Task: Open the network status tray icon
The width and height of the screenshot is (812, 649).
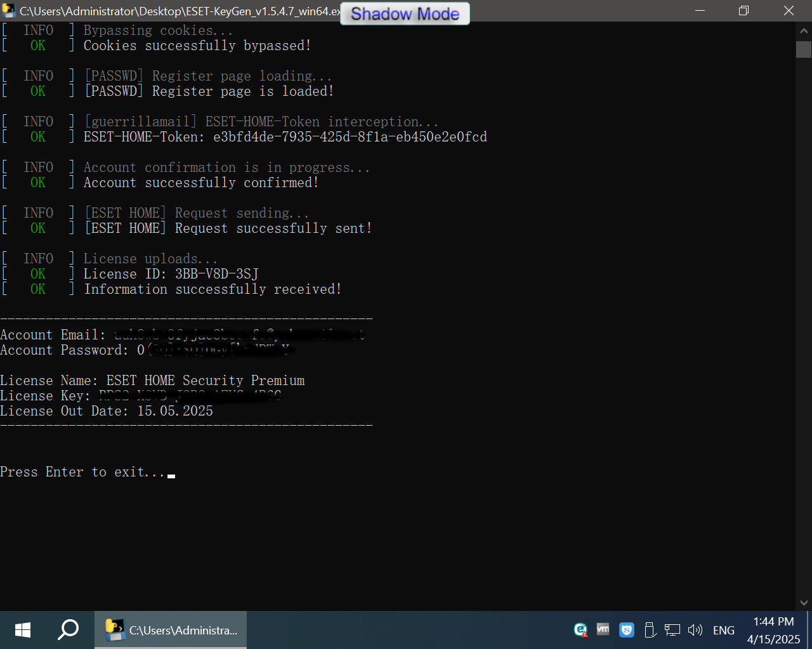Action: click(672, 630)
